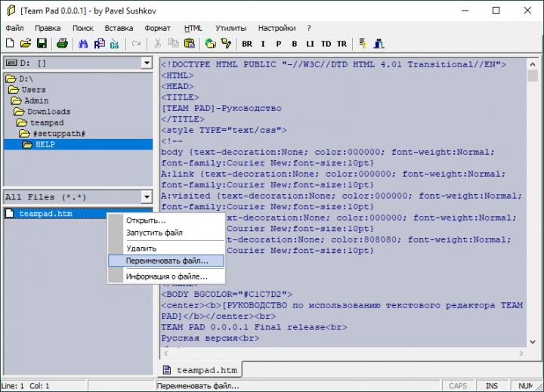Insert TR table row tag
Viewport: 544px width, 392px height.
pos(342,44)
